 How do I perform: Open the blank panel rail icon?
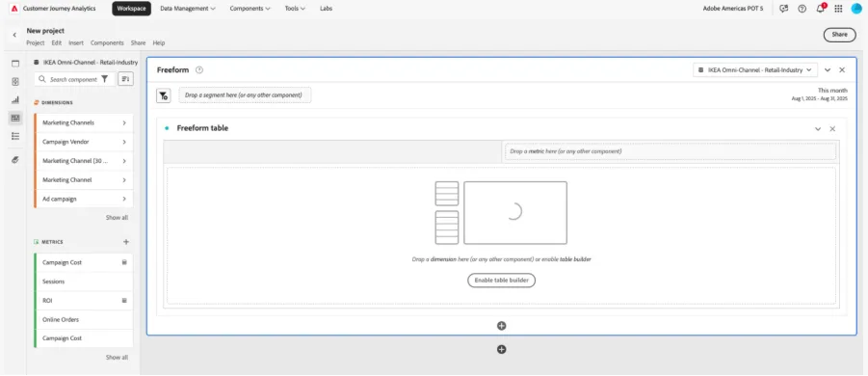[15, 64]
